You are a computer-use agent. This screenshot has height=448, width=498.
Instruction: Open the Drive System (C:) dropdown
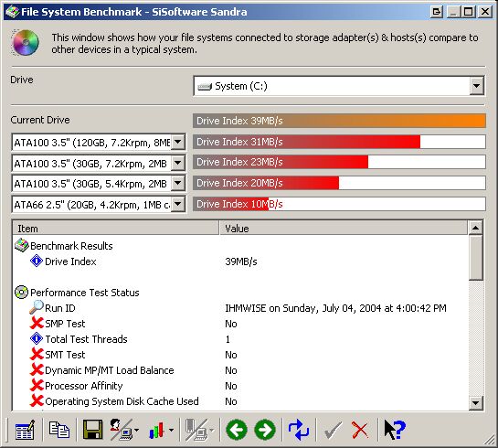coord(476,86)
